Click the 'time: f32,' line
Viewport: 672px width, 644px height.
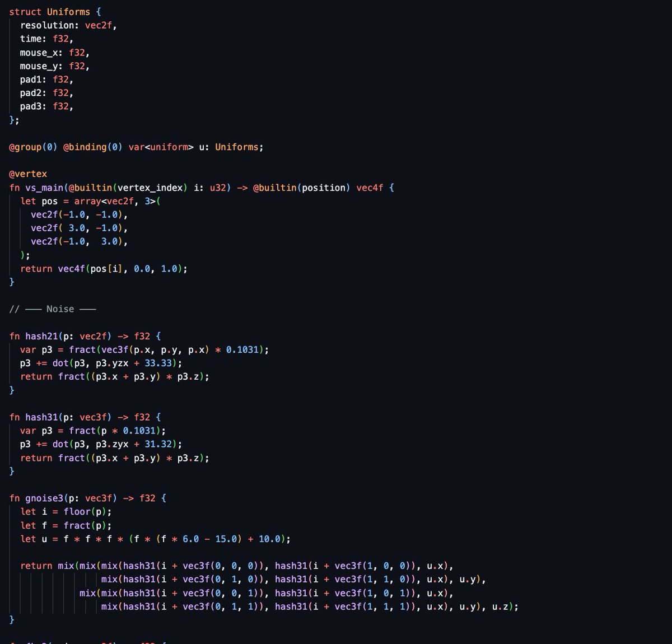(46, 39)
